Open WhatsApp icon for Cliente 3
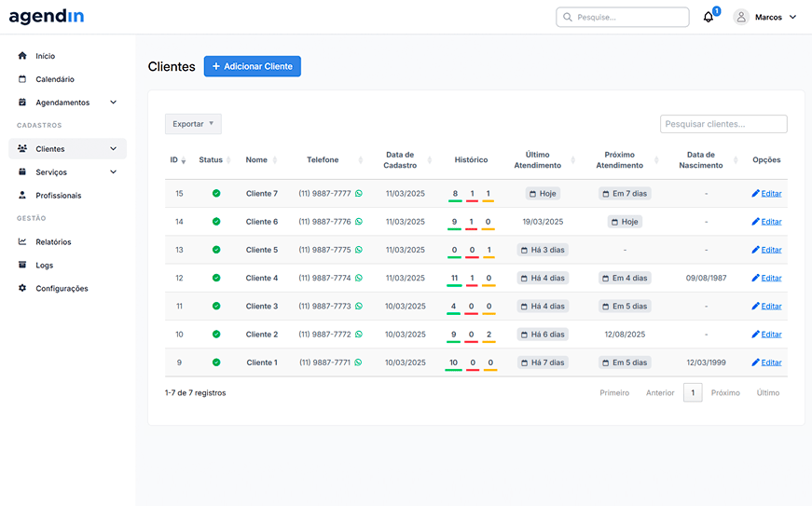 (359, 307)
